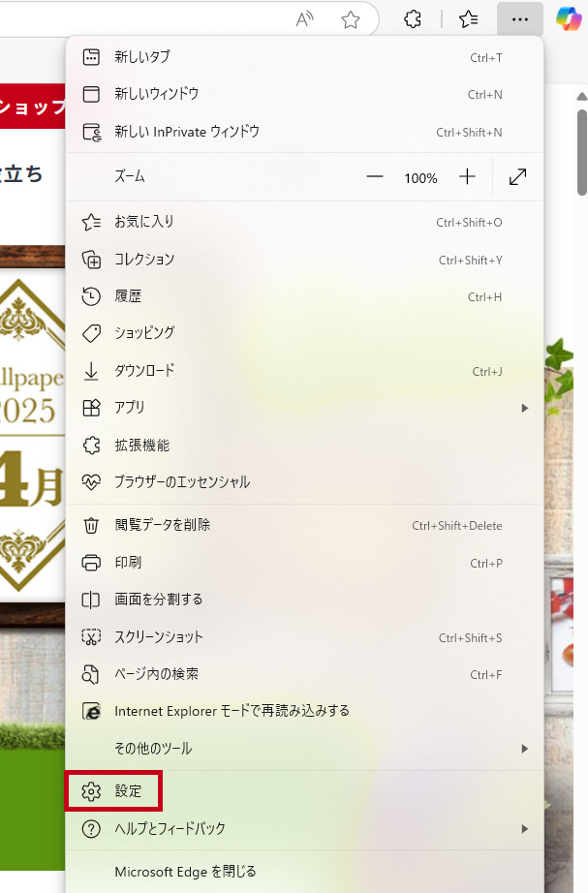Viewport: 588px width, 893px height.
Task: Enter full screen with the diagonal arrow icon
Action: pos(517,177)
